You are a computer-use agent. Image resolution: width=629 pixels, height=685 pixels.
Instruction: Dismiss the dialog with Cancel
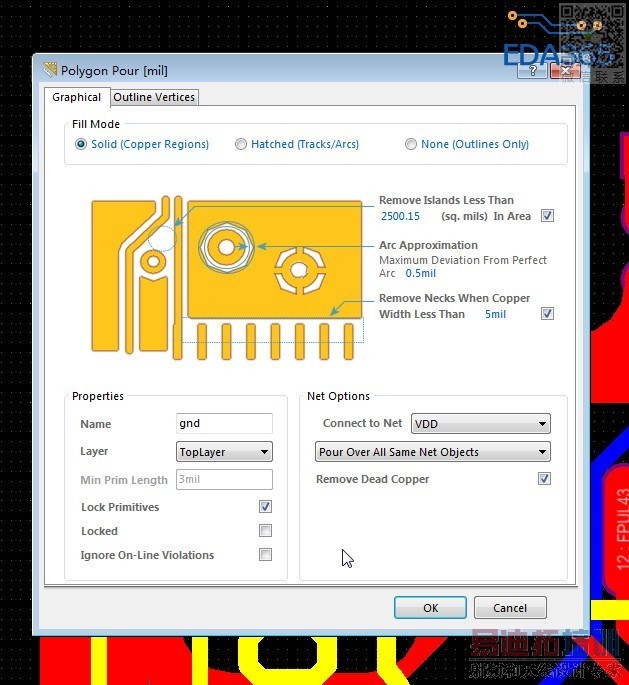(510, 608)
